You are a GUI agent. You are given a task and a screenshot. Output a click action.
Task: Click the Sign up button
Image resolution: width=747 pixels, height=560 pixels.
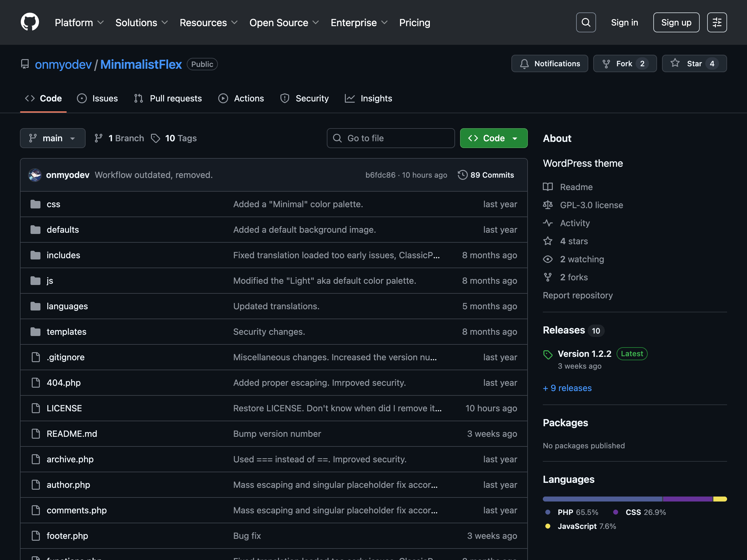[x=676, y=22]
